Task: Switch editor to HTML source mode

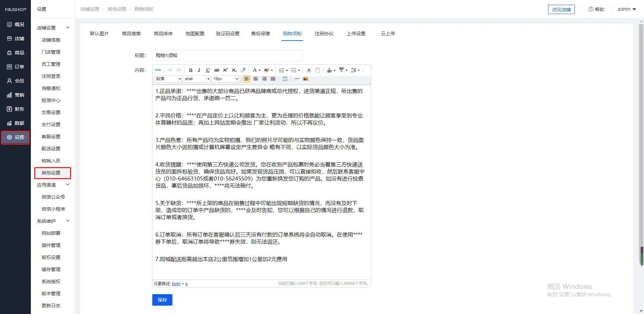Action: coord(158,70)
